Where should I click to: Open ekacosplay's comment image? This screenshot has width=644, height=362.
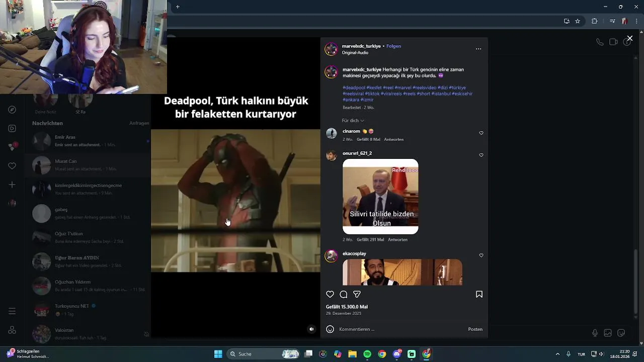click(402, 272)
